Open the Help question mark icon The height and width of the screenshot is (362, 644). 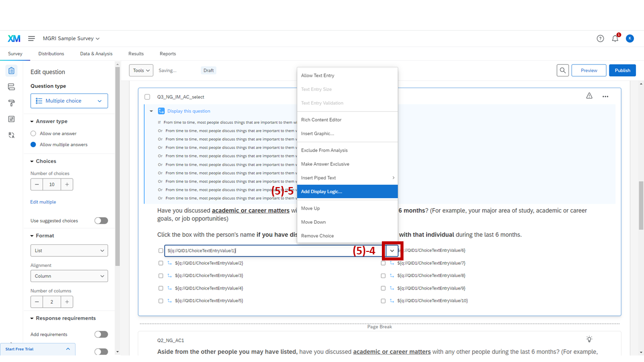pos(600,38)
